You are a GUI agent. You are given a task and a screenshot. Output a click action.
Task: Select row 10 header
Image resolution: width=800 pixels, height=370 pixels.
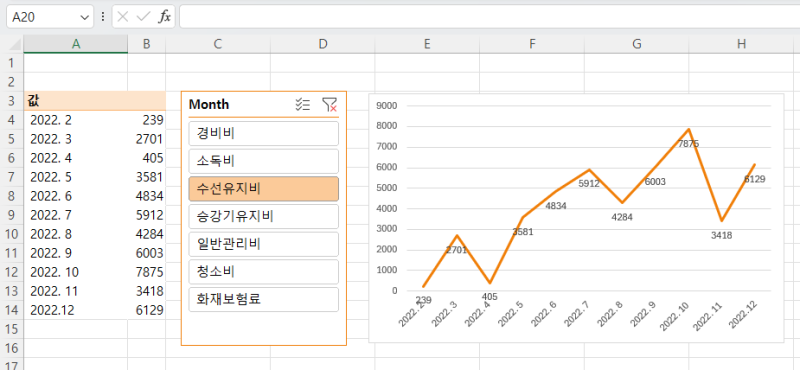13,234
